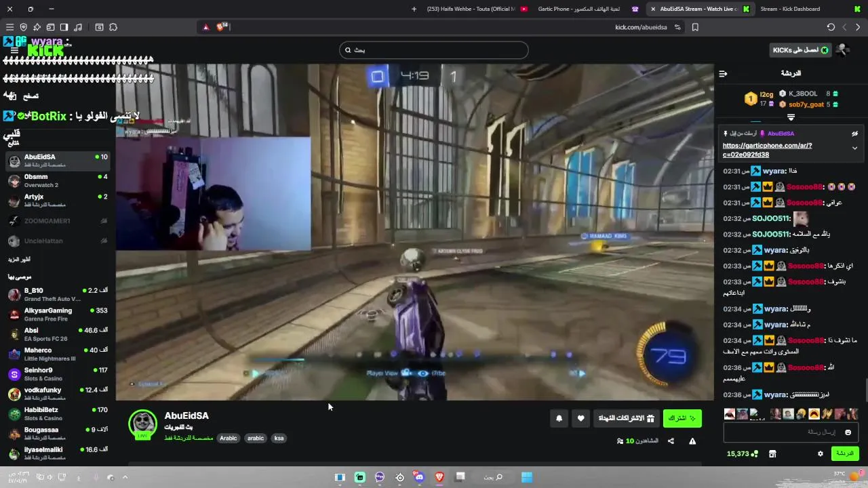
Task: Switch to the Gartic Phone tab
Action: coord(587,9)
